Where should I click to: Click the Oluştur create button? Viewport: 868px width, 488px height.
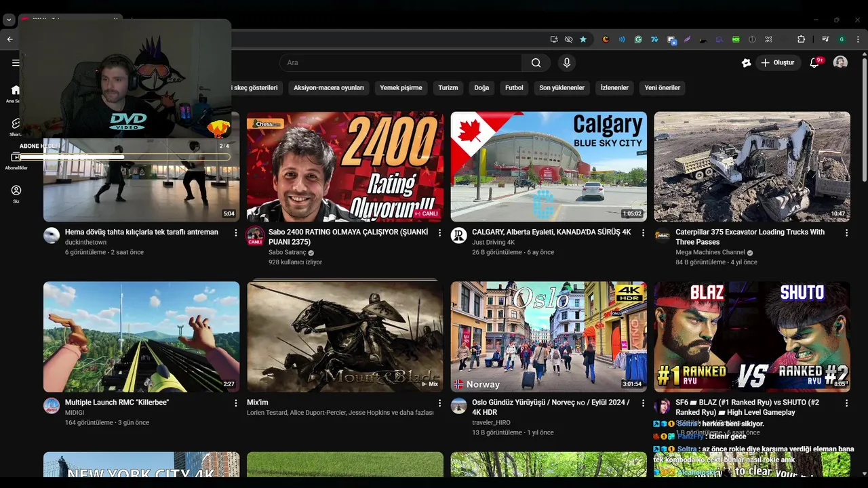[778, 63]
